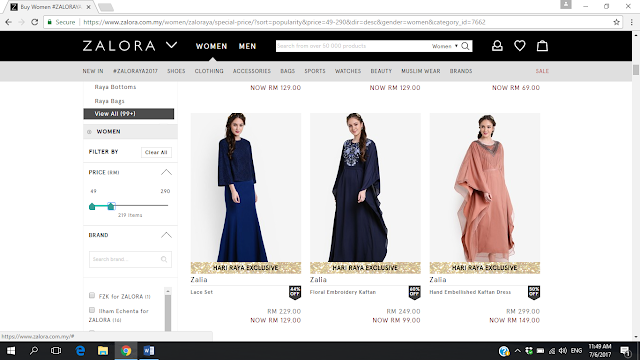Screen dimensions: 640x360
Task: Open the wishlist heart icon
Action: [x=520, y=46]
